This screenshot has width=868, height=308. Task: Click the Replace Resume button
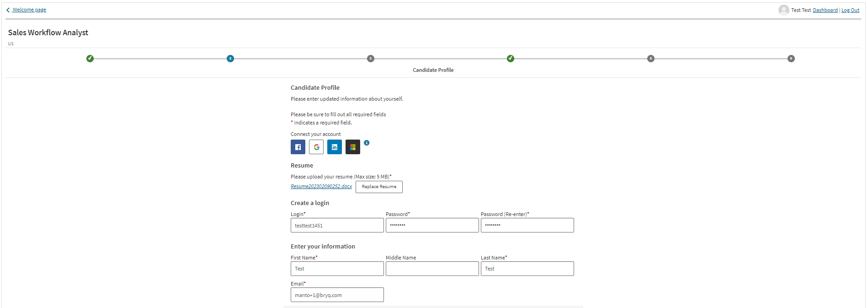(x=379, y=187)
